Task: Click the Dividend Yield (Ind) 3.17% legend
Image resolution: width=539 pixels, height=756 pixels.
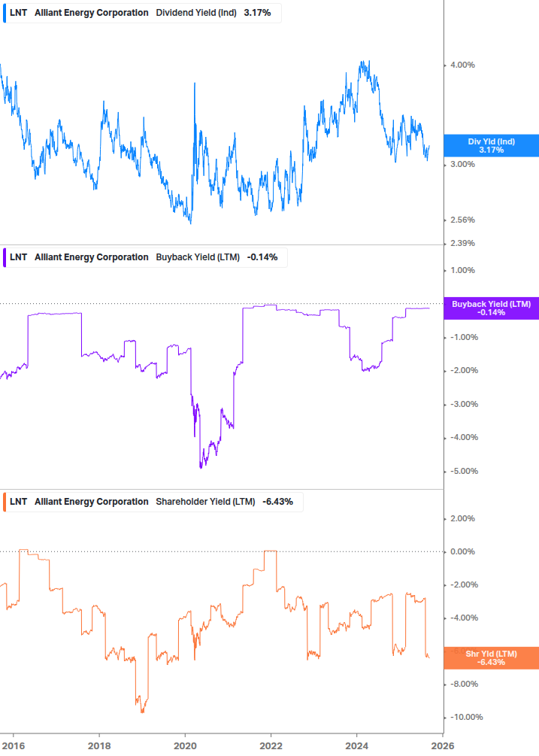Action: 141,13
